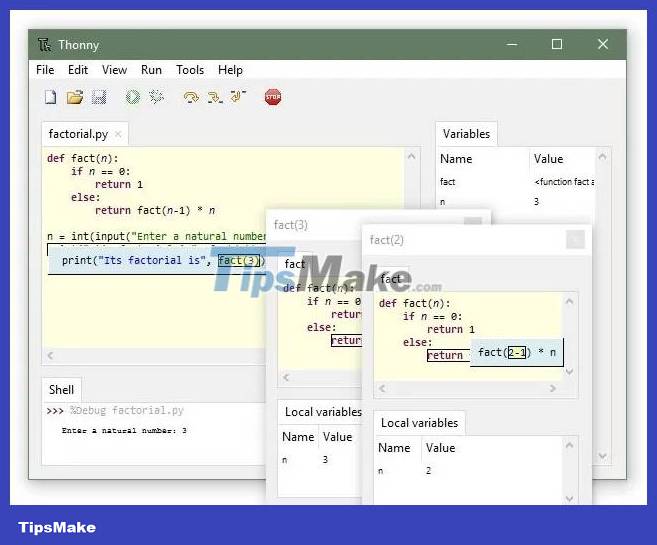This screenshot has width=657, height=545.
Task: Click Value column header in fact(3) local variables
Action: point(340,437)
